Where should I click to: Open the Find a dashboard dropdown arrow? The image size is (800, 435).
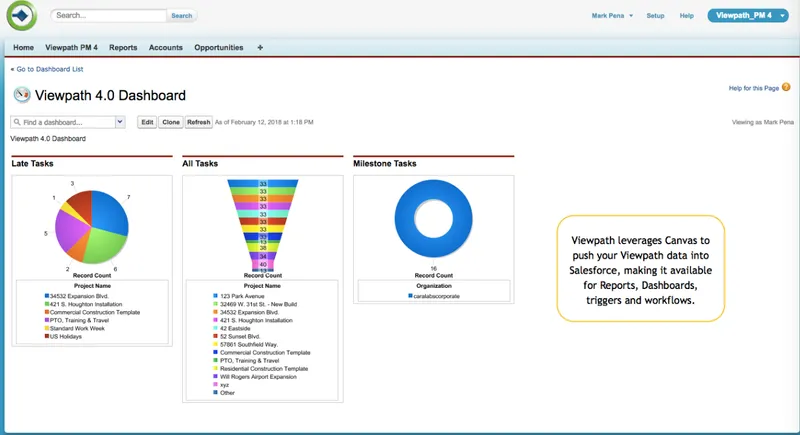(x=120, y=122)
